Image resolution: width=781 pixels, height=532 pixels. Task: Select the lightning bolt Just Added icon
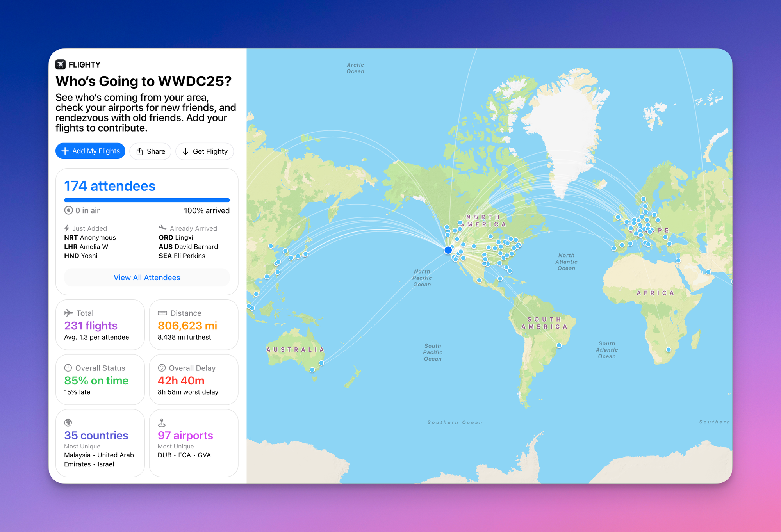click(x=67, y=228)
